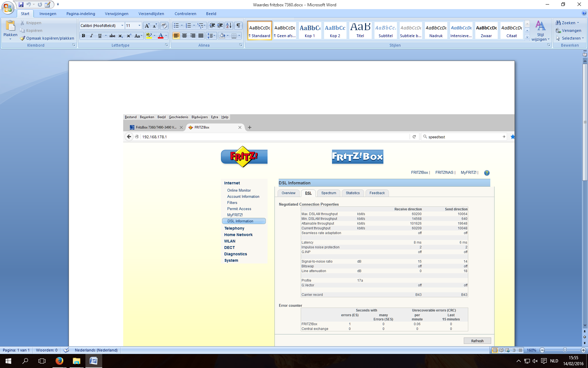
Task: Open the font name dropdown
Action: [122, 26]
